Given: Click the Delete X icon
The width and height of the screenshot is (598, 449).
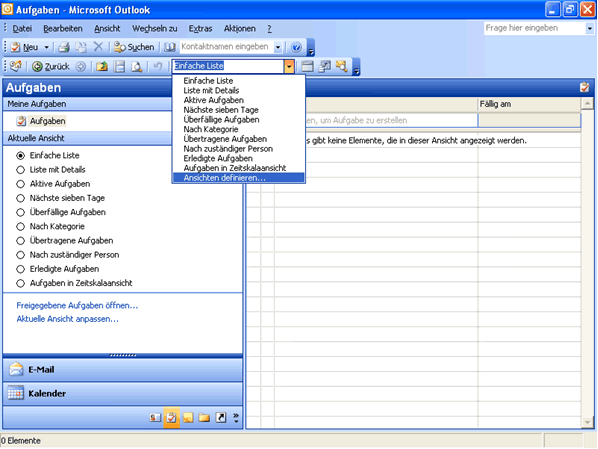Looking at the screenshot, I should tap(98, 47).
